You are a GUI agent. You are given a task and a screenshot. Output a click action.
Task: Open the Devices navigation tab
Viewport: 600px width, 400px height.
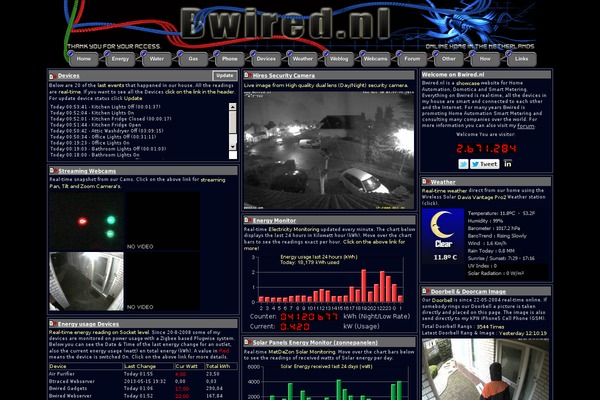tap(266, 59)
